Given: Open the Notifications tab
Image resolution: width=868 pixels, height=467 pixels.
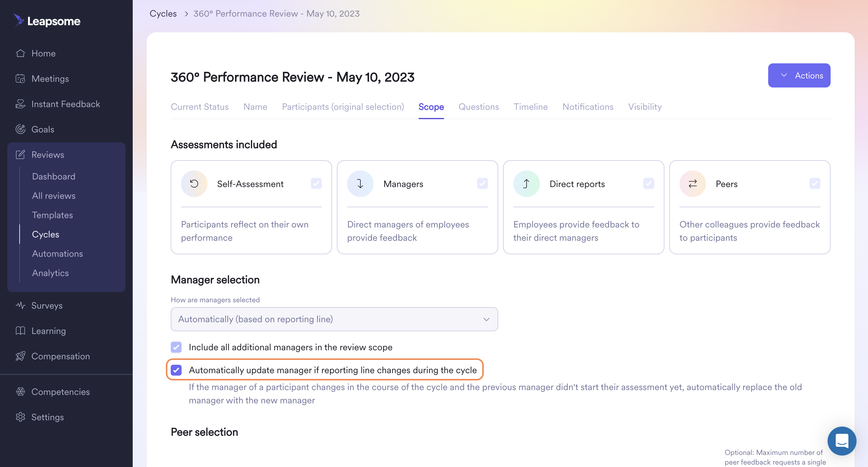Looking at the screenshot, I should pyautogui.click(x=588, y=107).
